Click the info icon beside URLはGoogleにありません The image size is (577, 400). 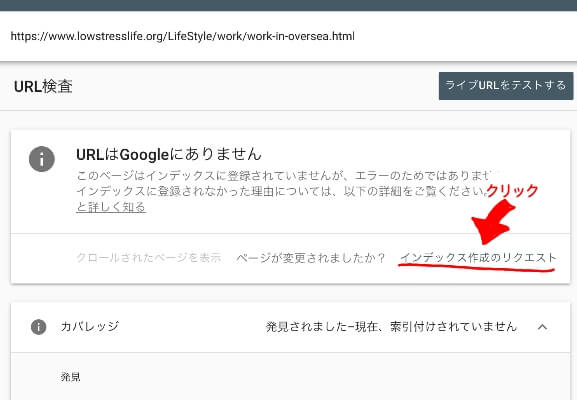pos(42,159)
